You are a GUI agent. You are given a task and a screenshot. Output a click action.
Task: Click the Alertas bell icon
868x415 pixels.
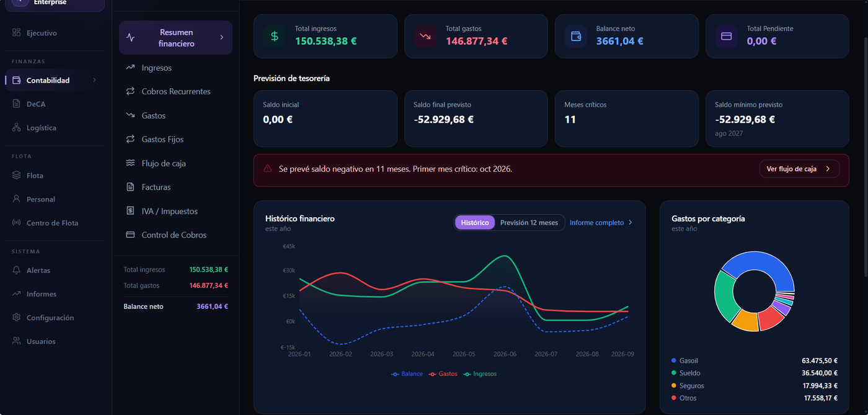17,270
